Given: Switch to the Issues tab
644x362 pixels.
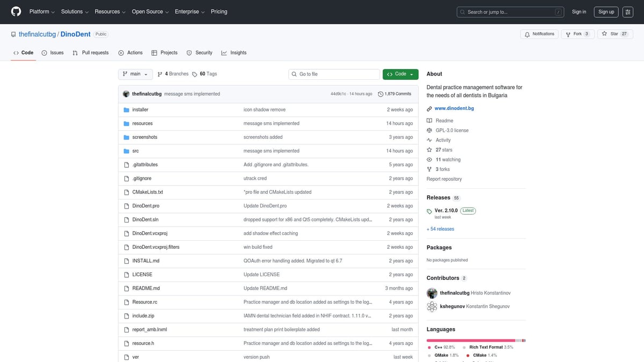Looking at the screenshot, I should [x=53, y=53].
